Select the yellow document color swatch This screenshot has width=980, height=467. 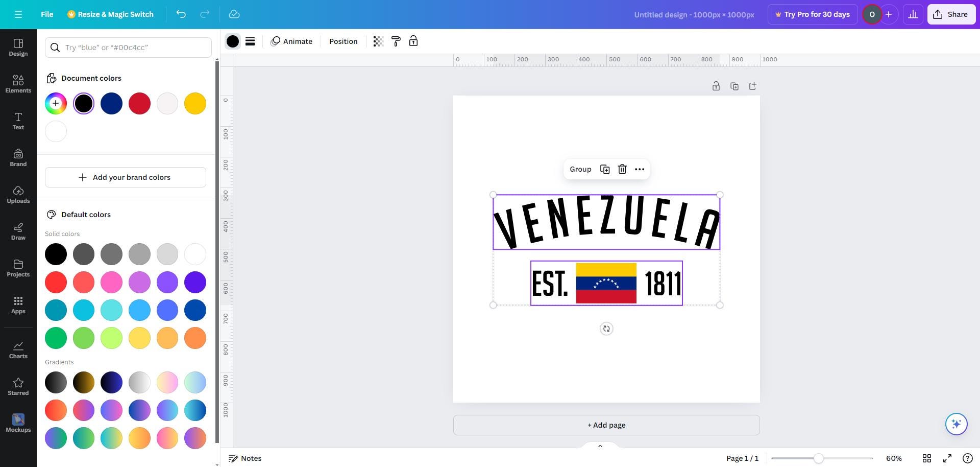click(194, 103)
